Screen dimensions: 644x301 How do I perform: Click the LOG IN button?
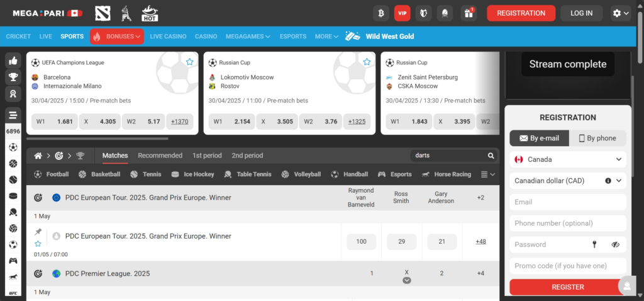click(x=581, y=13)
